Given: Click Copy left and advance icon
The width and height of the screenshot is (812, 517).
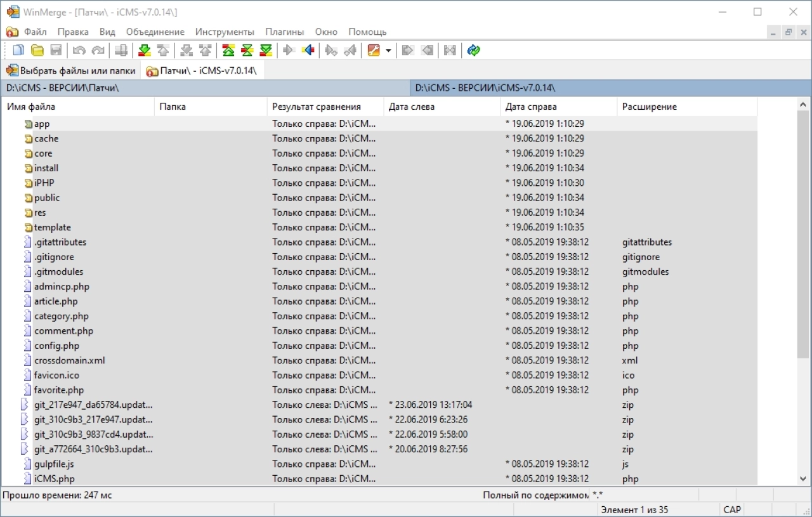Looking at the screenshot, I should pyautogui.click(x=350, y=50).
